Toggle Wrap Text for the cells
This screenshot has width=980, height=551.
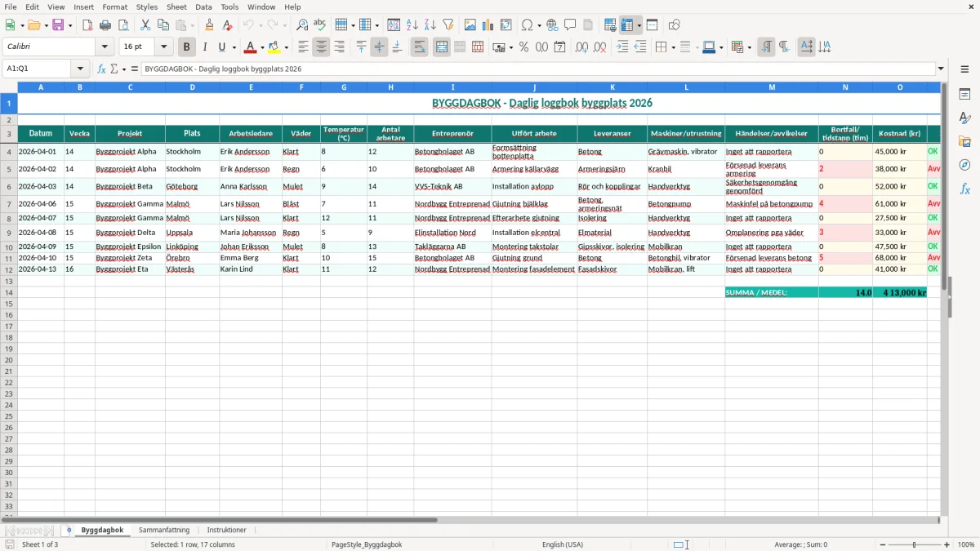(419, 47)
